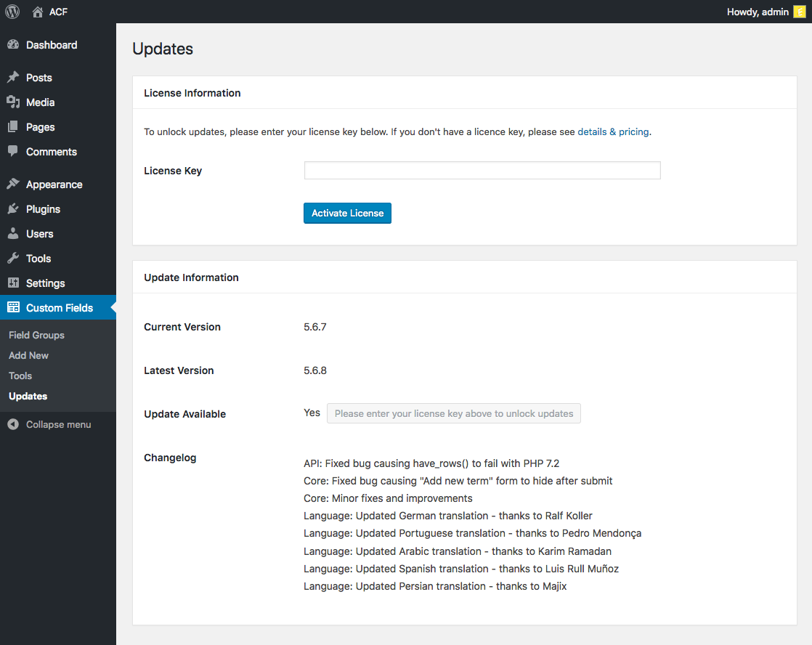Focus the License Key input field
This screenshot has height=645, width=812.
coord(482,171)
